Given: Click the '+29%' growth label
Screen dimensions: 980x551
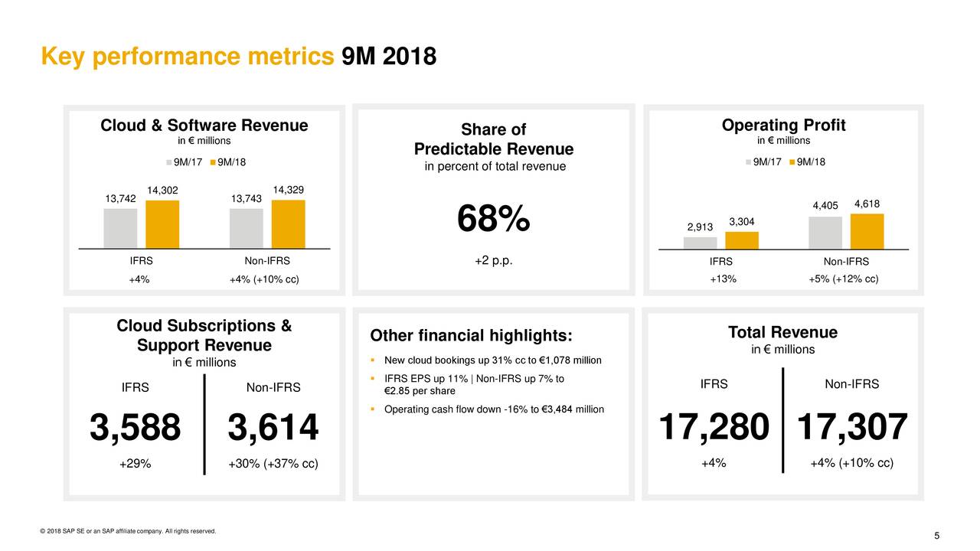Looking at the screenshot, I should pos(136,465).
